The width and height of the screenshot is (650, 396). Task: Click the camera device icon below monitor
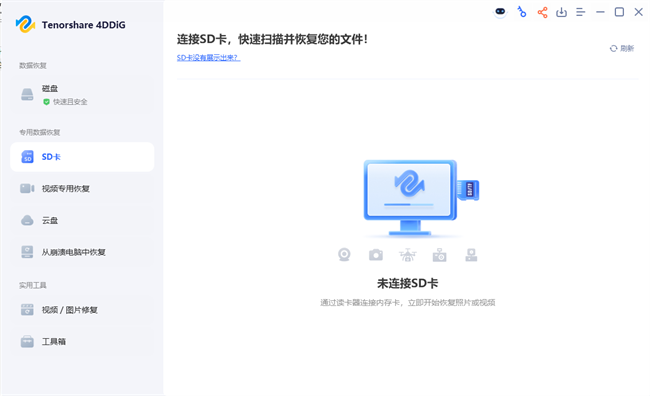click(376, 255)
